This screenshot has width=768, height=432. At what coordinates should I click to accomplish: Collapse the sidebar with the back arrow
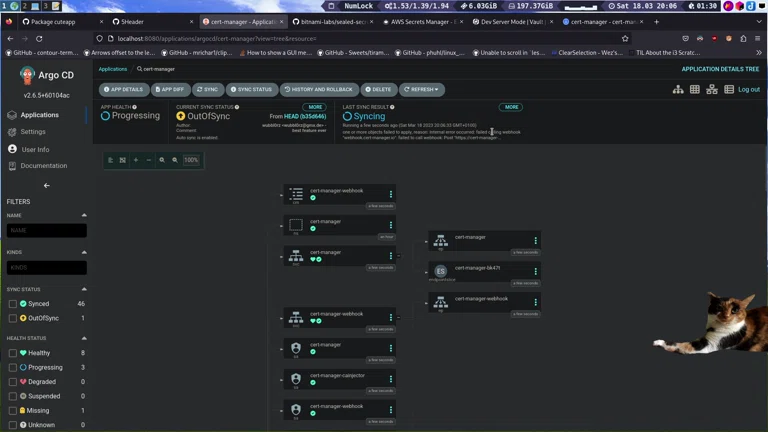(46, 185)
